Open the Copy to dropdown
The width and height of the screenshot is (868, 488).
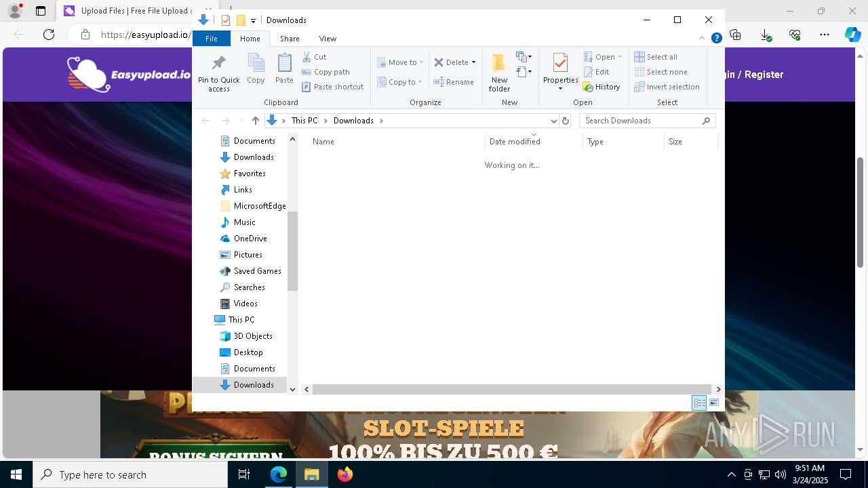point(399,82)
